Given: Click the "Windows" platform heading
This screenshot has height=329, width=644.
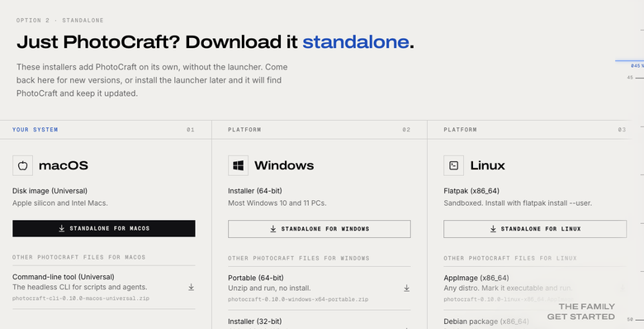Looking at the screenshot, I should (x=284, y=165).
